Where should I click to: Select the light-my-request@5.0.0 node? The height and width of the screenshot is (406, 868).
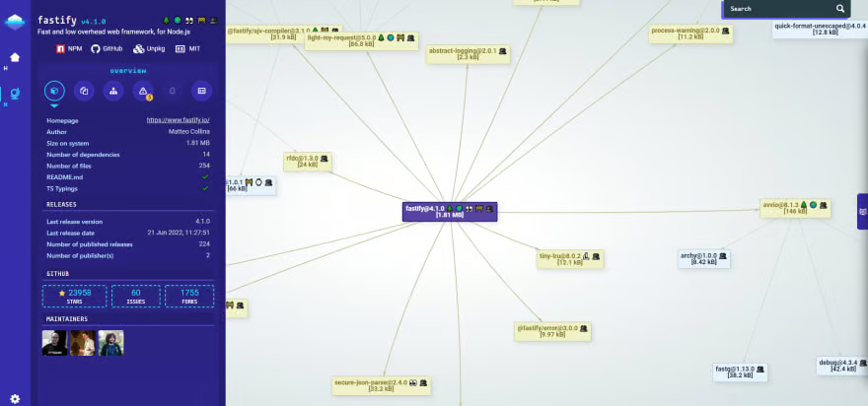pos(361,41)
